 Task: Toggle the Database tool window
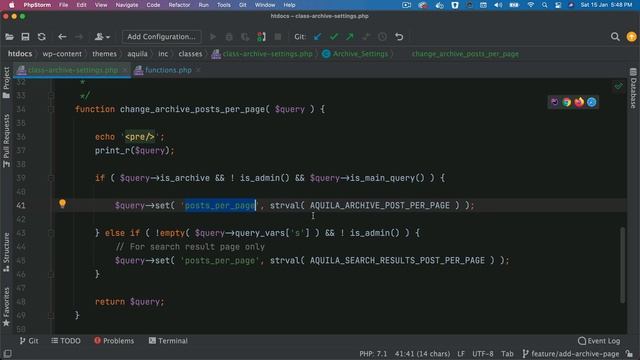click(x=633, y=88)
